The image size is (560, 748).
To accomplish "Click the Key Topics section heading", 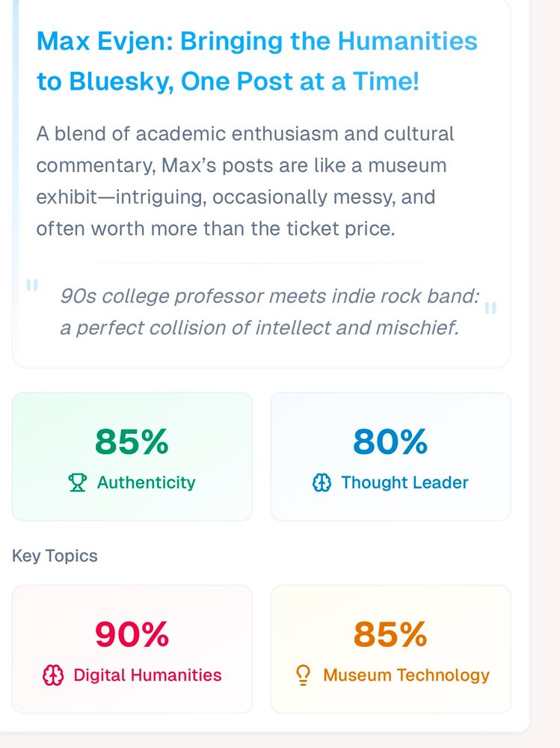I will (55, 556).
